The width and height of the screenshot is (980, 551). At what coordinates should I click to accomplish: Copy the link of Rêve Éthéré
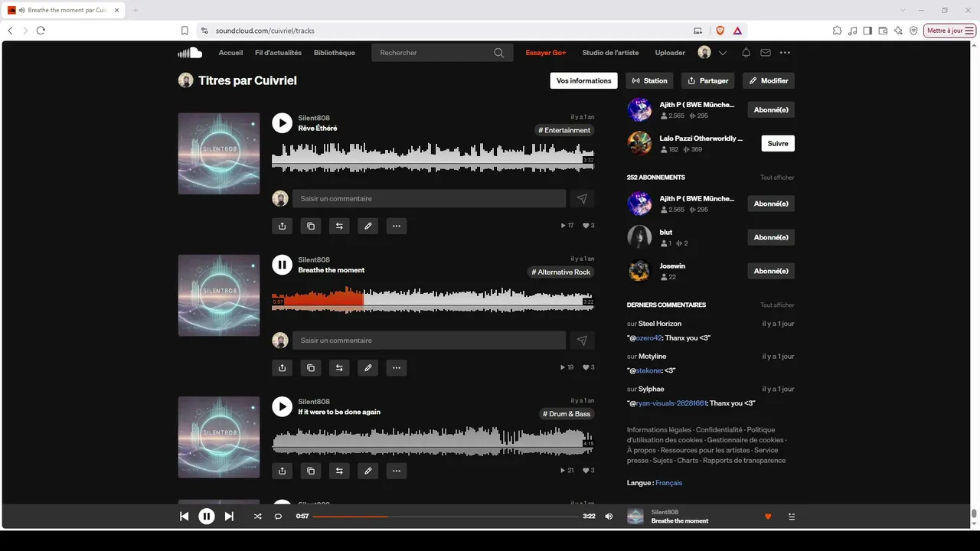coord(311,226)
